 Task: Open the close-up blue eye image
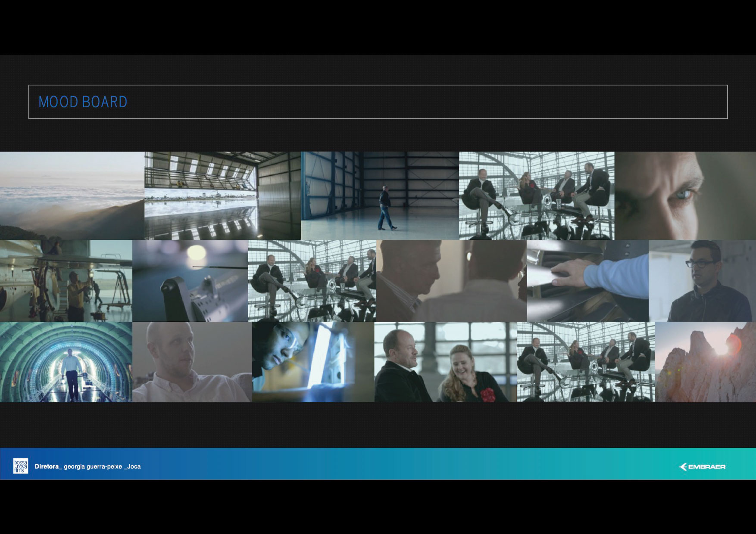685,196
